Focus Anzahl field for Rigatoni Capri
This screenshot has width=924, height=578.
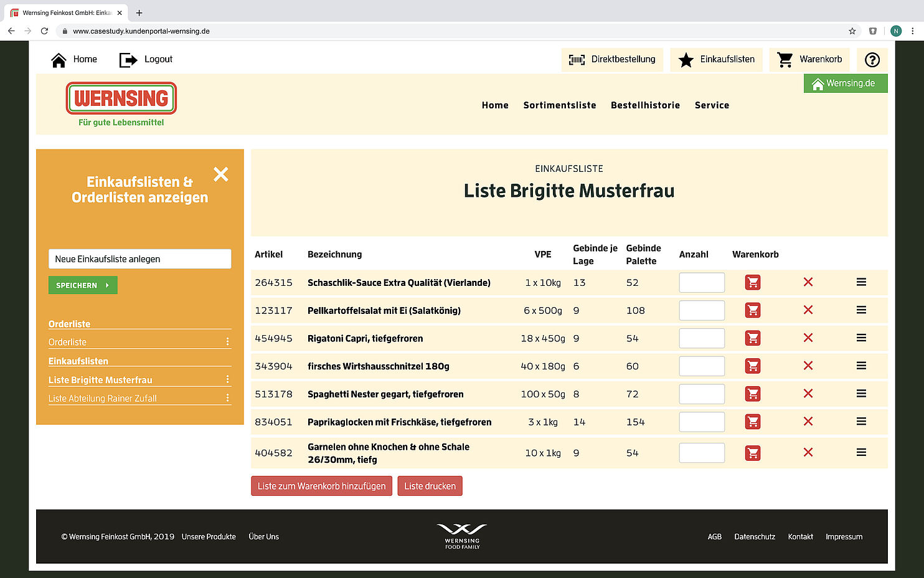click(702, 338)
